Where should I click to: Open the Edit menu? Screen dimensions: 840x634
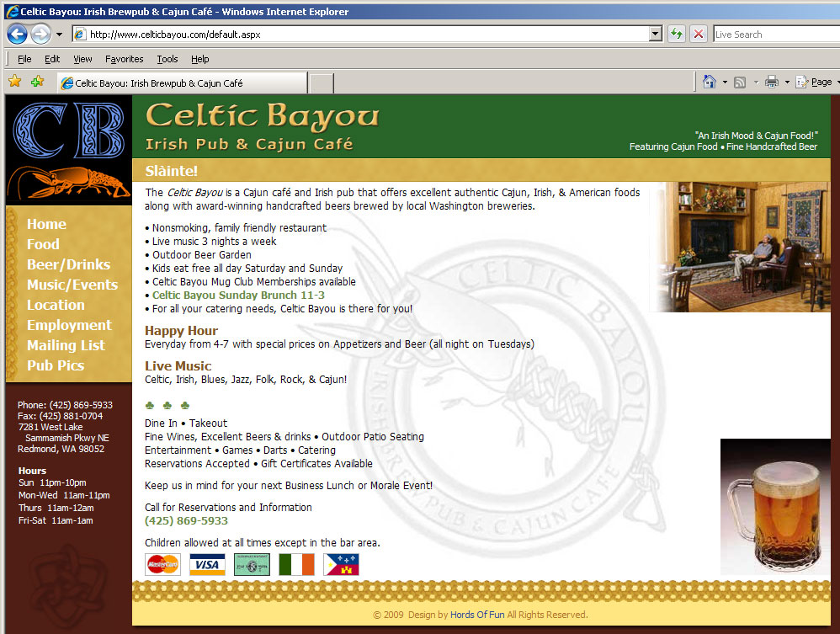pyautogui.click(x=52, y=59)
